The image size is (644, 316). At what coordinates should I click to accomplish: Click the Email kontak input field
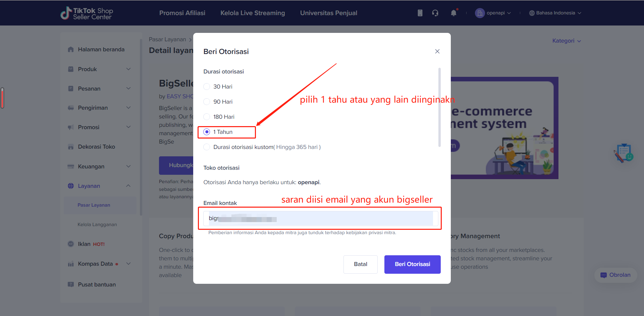pyautogui.click(x=320, y=219)
